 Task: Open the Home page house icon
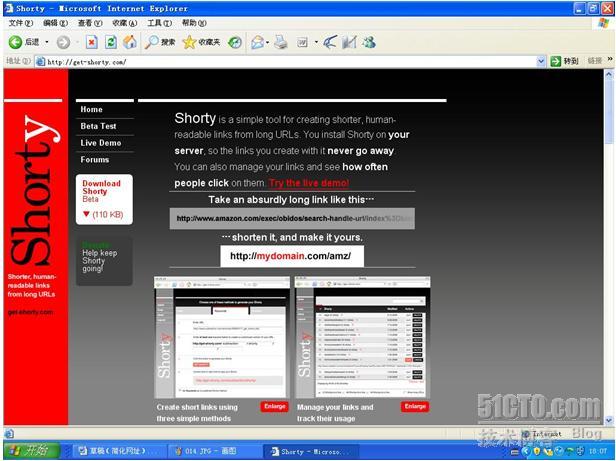(130, 42)
